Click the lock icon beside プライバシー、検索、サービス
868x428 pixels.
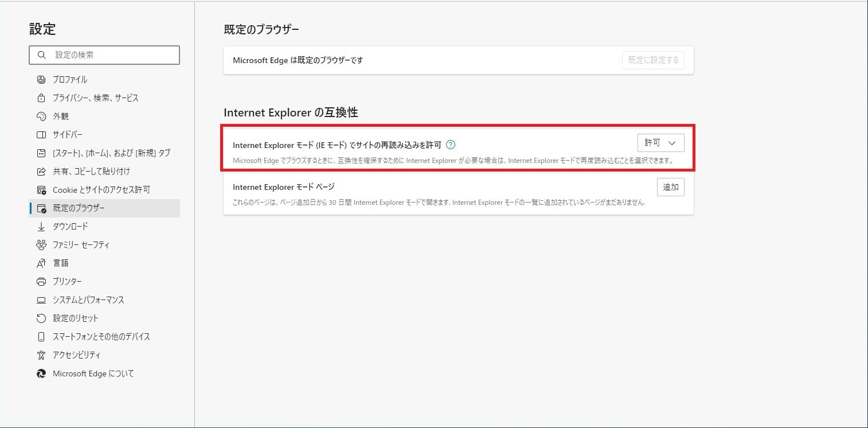click(x=41, y=98)
